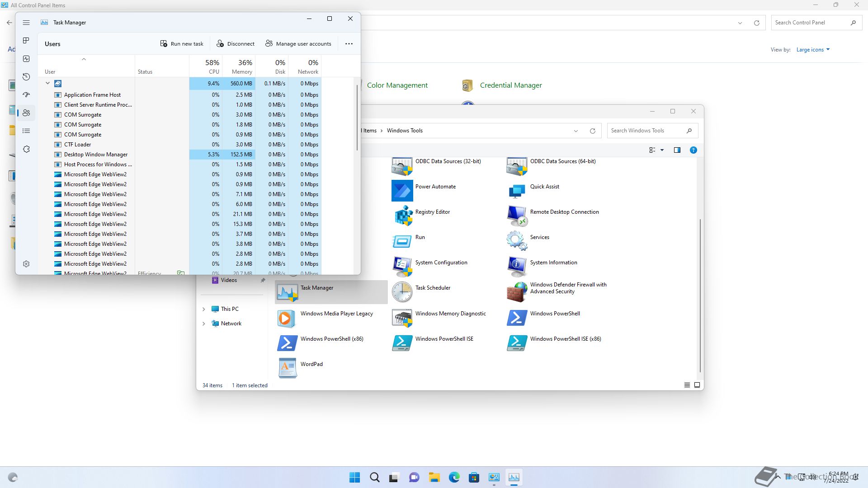The image size is (868, 488).
Task: Open Startup apps page in Task Manager sidebar
Action: coord(26,95)
